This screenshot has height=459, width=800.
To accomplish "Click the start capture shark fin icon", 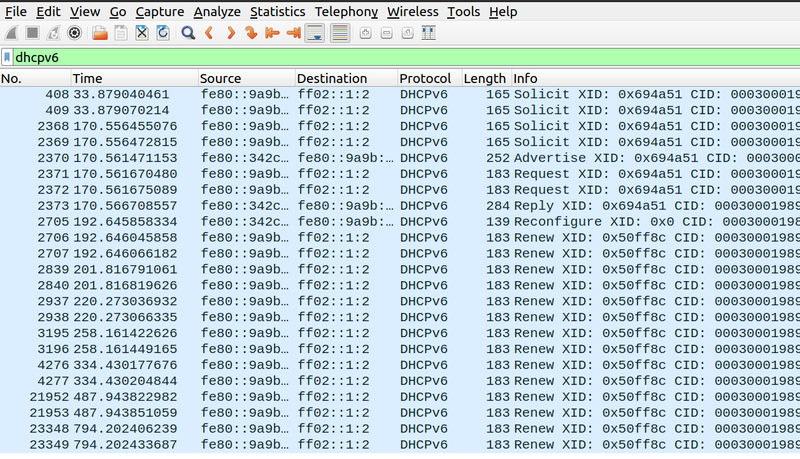I will [11, 33].
